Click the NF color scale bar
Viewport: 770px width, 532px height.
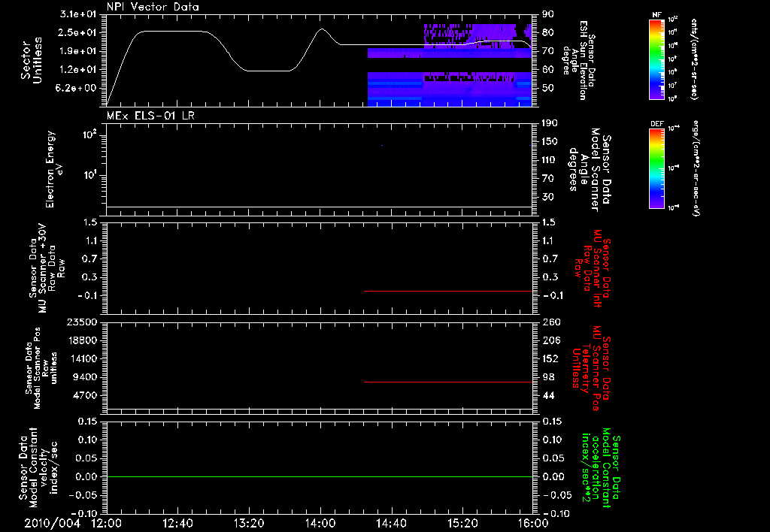656,59
